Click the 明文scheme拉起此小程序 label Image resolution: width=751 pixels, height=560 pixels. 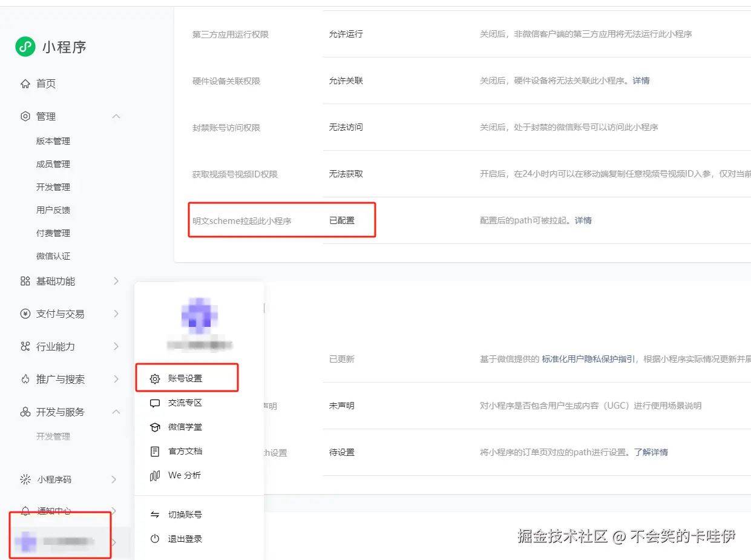pos(242,221)
